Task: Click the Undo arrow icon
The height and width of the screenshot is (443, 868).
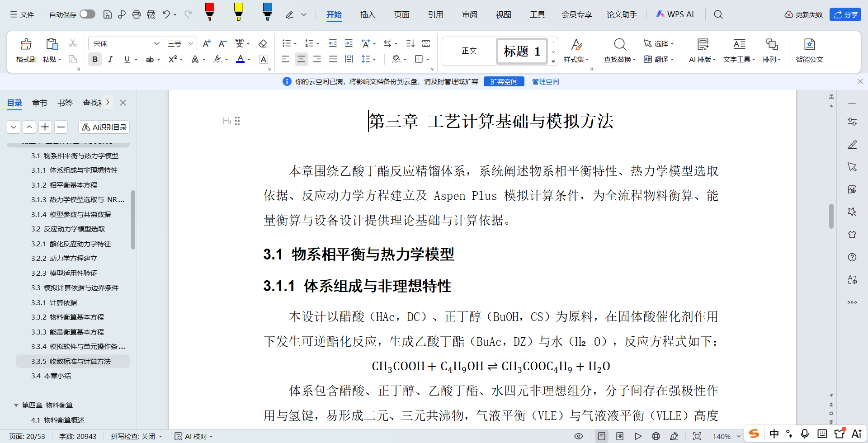Action: coord(166,14)
